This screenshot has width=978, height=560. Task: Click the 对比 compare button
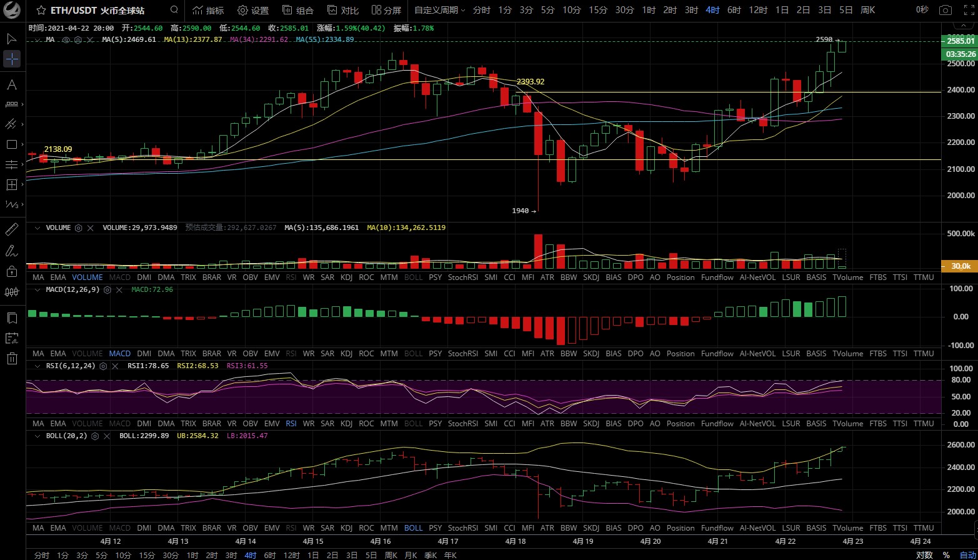coord(343,10)
